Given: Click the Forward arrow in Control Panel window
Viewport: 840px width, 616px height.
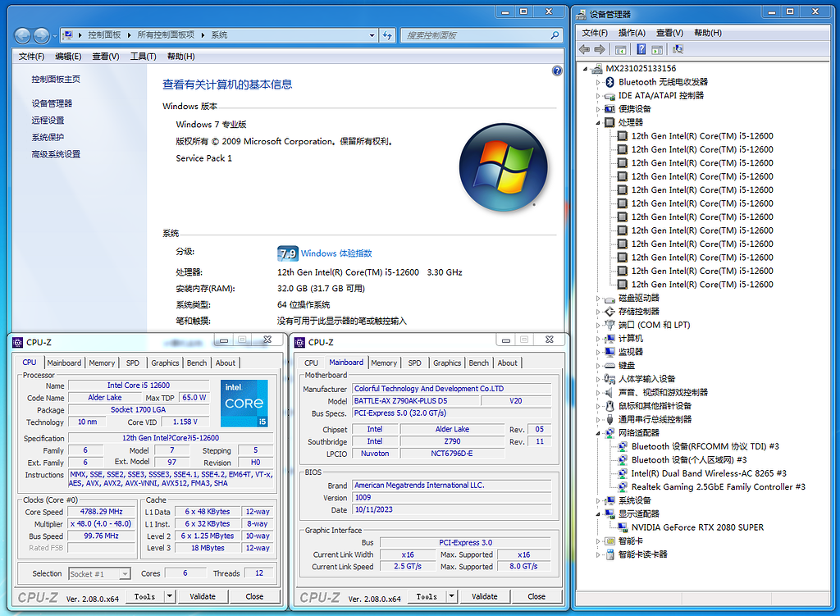Looking at the screenshot, I should click(x=41, y=35).
